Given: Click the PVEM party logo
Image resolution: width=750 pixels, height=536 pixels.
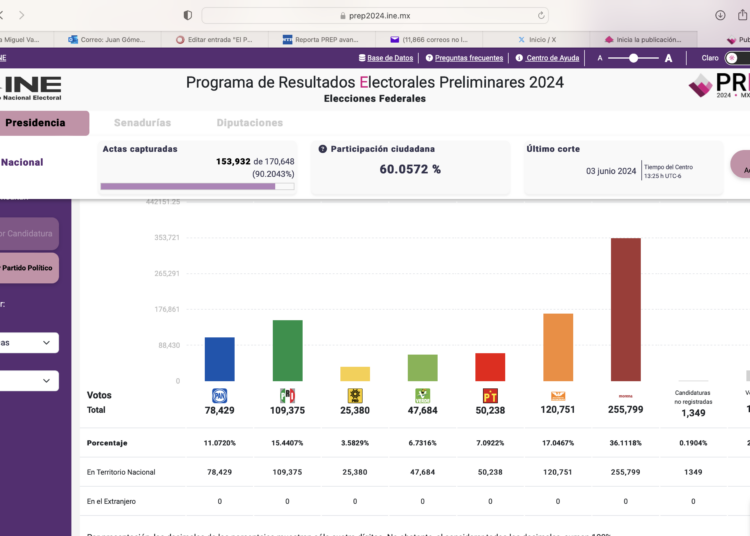Looking at the screenshot, I should point(422,396).
